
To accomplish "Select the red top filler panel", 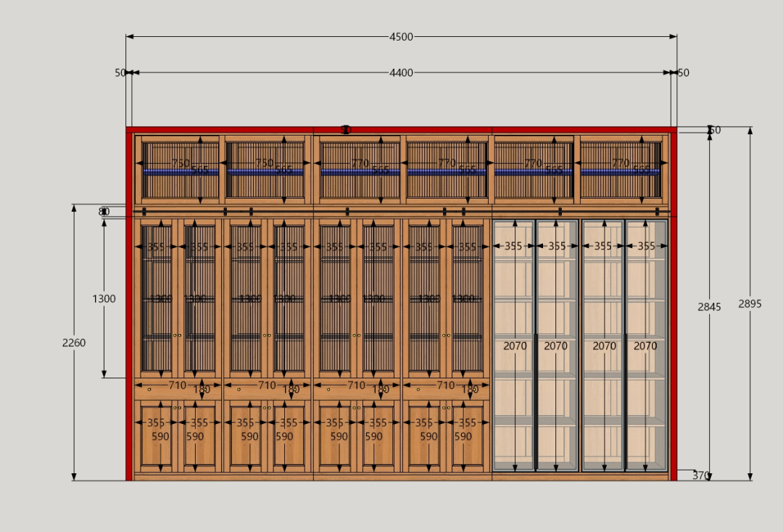I will [x=401, y=130].
